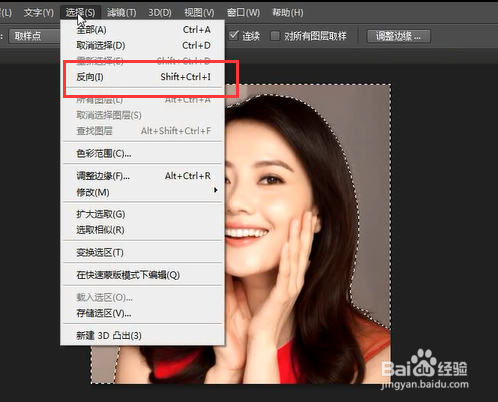Open the 帮助(H) menu
The width and height of the screenshot is (498, 402).
(288, 13)
